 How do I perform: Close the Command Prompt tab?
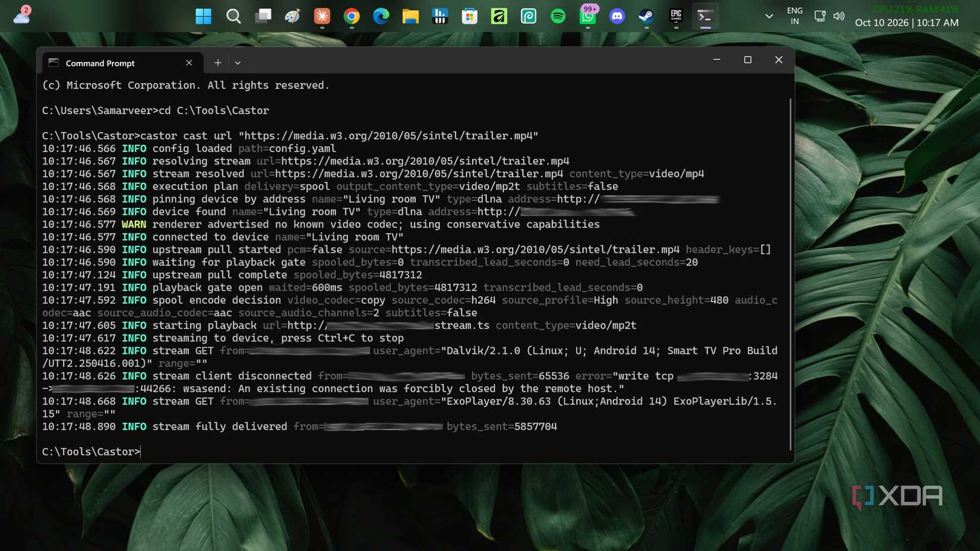tap(189, 63)
